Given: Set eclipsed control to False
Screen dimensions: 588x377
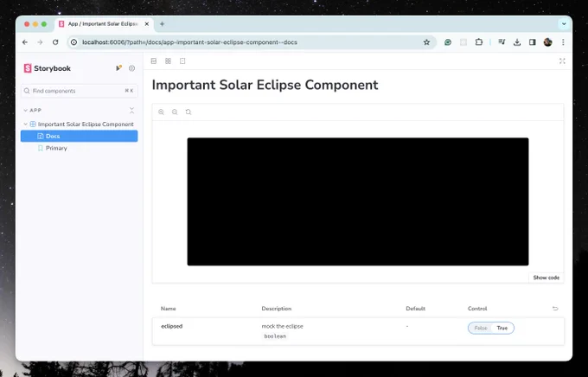Looking at the screenshot, I should (x=481, y=328).
